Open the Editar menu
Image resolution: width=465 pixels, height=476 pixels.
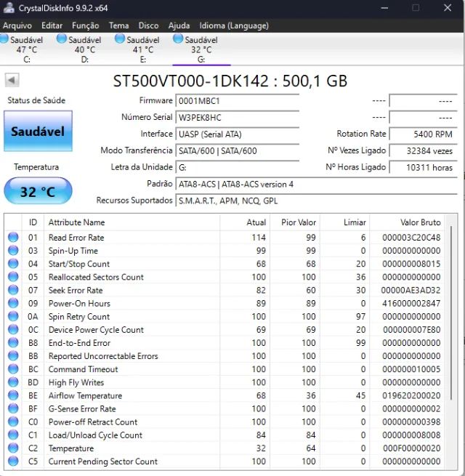point(52,25)
